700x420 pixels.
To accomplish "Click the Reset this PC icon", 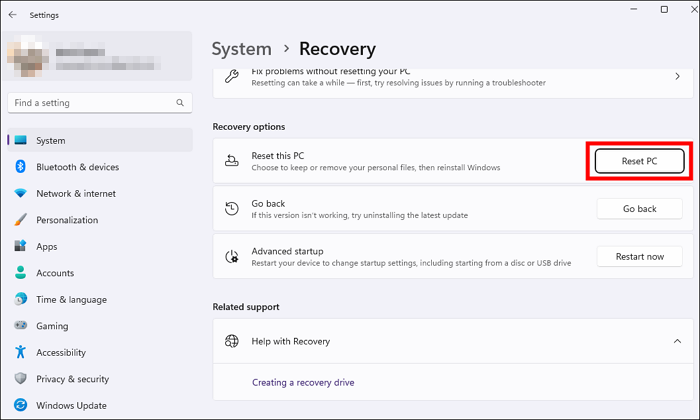I will point(231,161).
